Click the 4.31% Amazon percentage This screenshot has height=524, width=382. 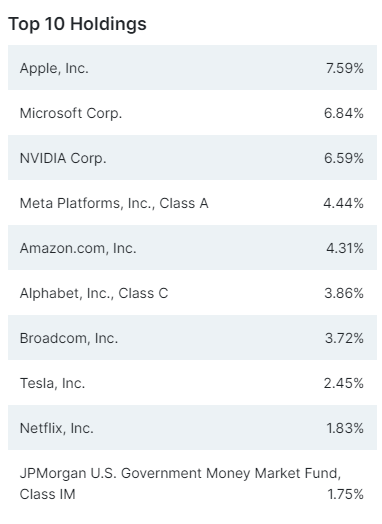tap(345, 248)
